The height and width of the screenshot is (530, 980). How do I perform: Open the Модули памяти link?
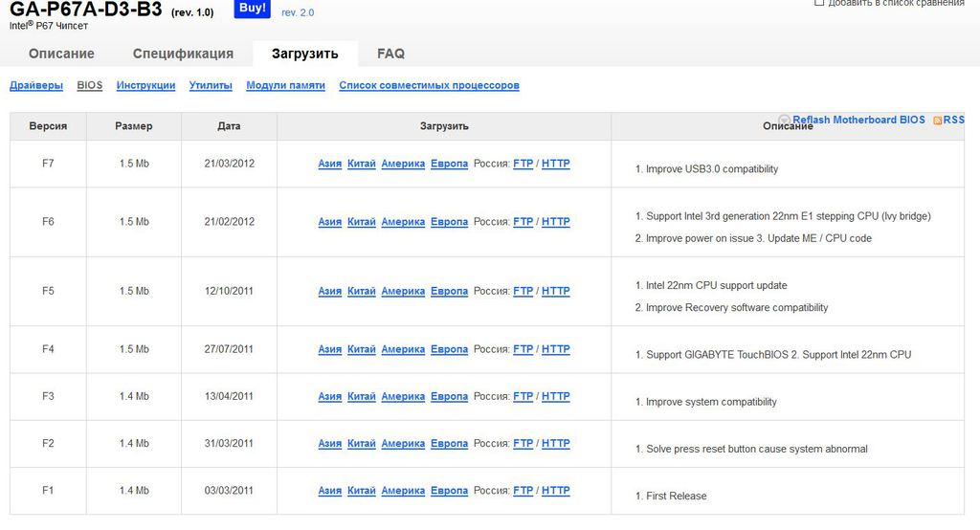[x=285, y=85]
